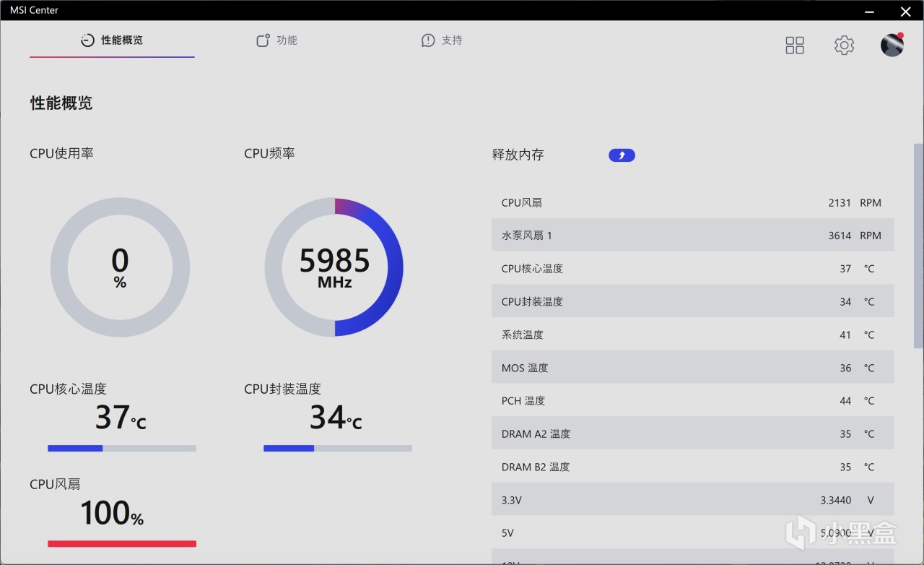Click the CPU频率 5985 MHz ring gauge

334,267
